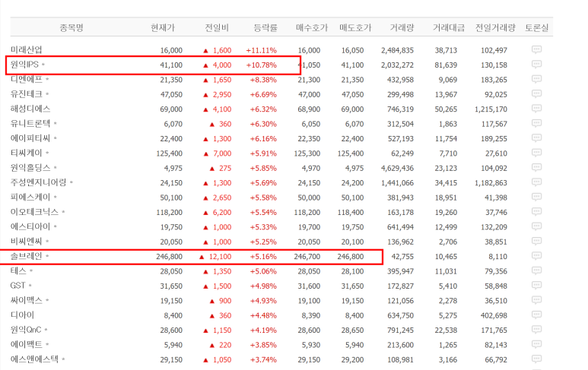The width and height of the screenshot is (588, 370).
Task: Open discussion room icon for 에스앤에스텍
Action: click(536, 359)
